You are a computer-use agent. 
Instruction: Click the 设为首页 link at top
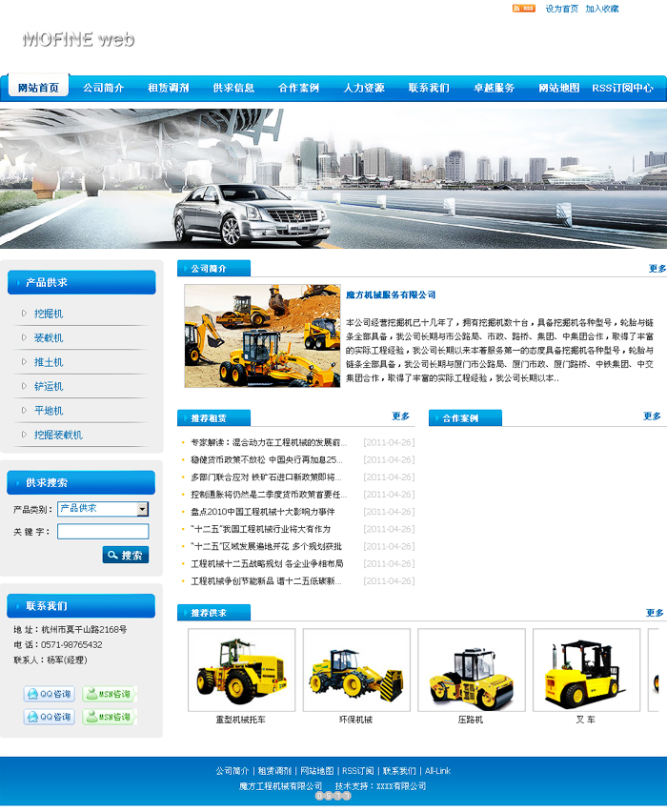[x=561, y=9]
